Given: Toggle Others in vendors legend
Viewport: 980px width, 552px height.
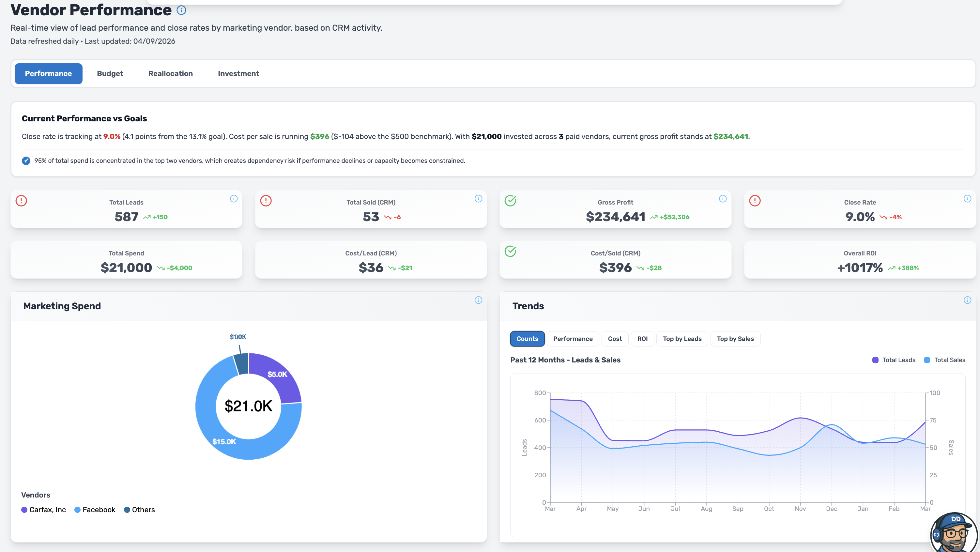Looking at the screenshot, I should click(139, 510).
